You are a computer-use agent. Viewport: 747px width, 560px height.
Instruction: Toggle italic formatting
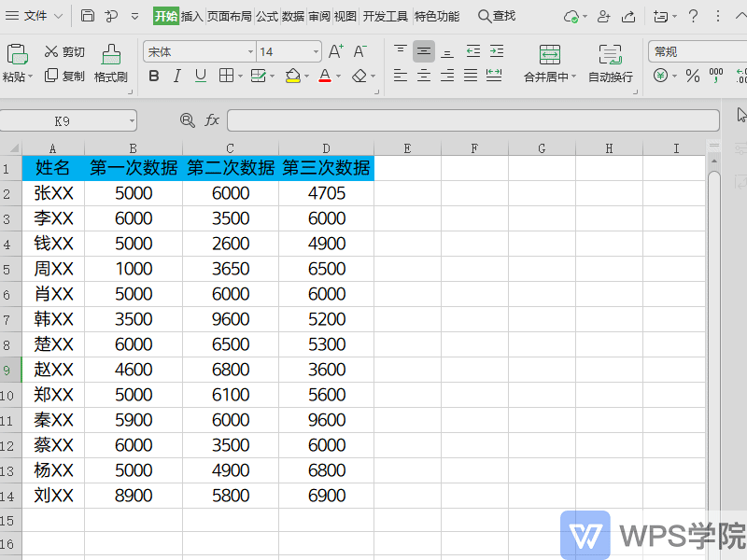[x=177, y=77]
